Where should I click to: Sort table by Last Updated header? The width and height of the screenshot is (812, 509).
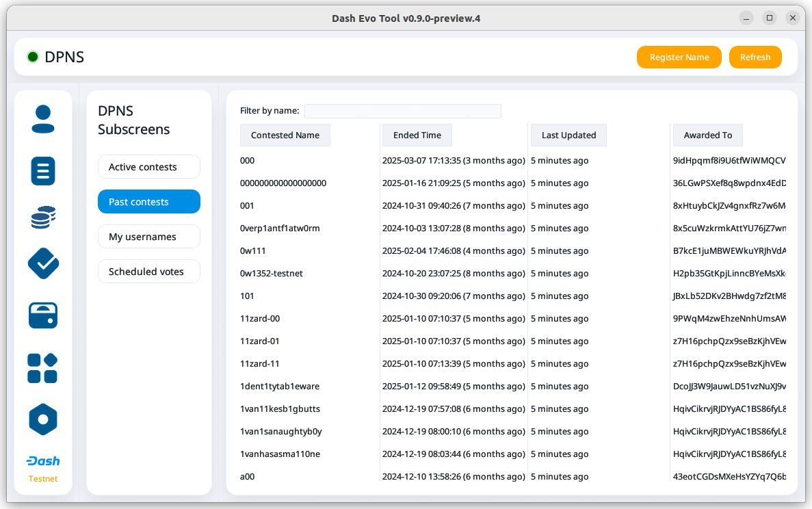[x=568, y=135]
